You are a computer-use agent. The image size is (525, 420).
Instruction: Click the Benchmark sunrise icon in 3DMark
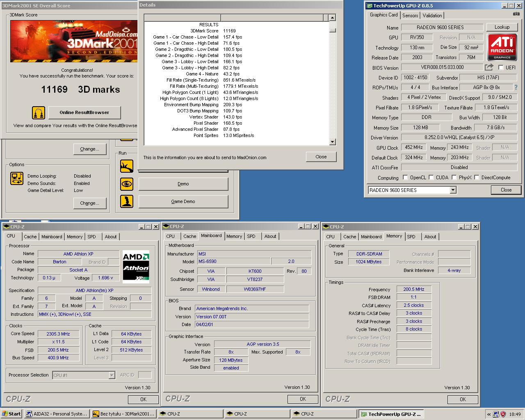[x=127, y=166]
